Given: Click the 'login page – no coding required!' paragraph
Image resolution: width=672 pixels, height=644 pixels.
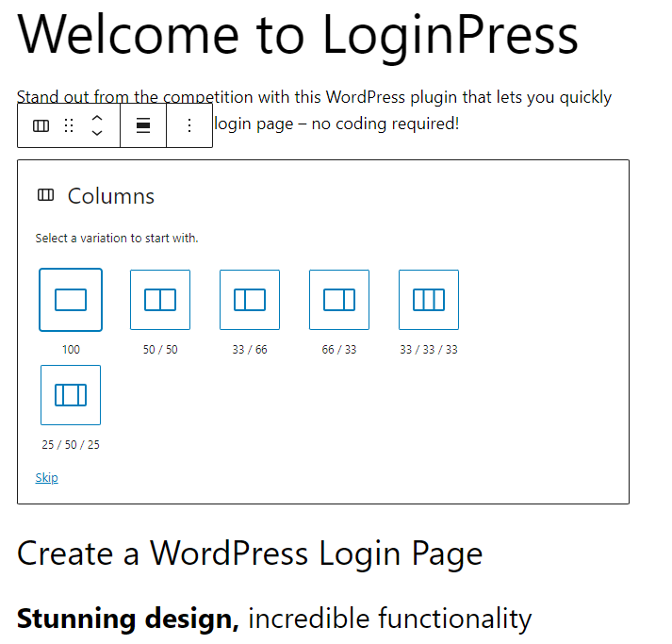Looking at the screenshot, I should 336,124.
